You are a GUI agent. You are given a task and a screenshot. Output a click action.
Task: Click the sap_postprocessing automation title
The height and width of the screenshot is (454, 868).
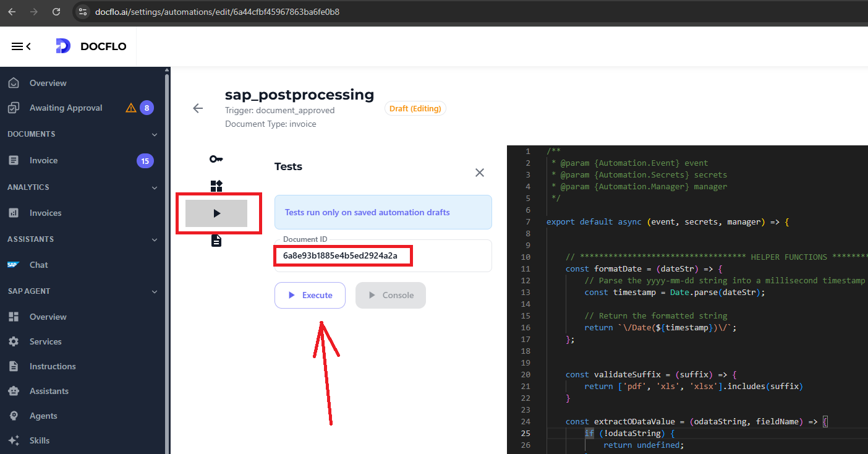(x=300, y=95)
